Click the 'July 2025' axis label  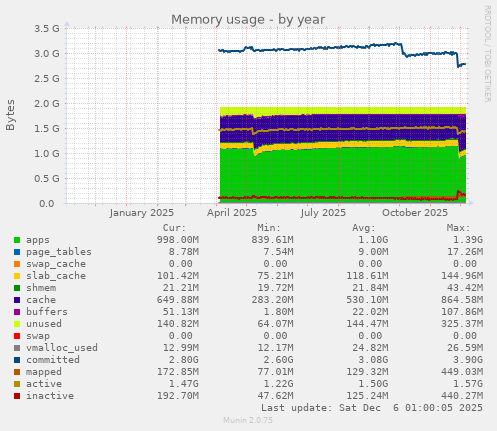(323, 213)
